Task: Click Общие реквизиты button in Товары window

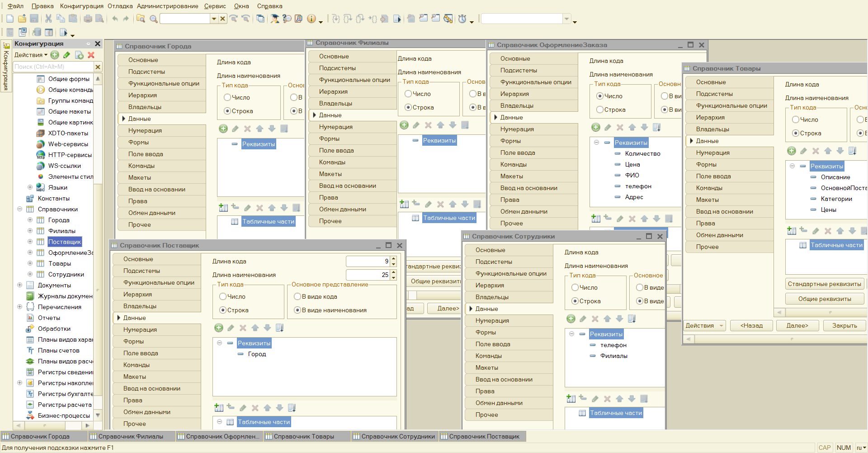Action: click(x=825, y=299)
